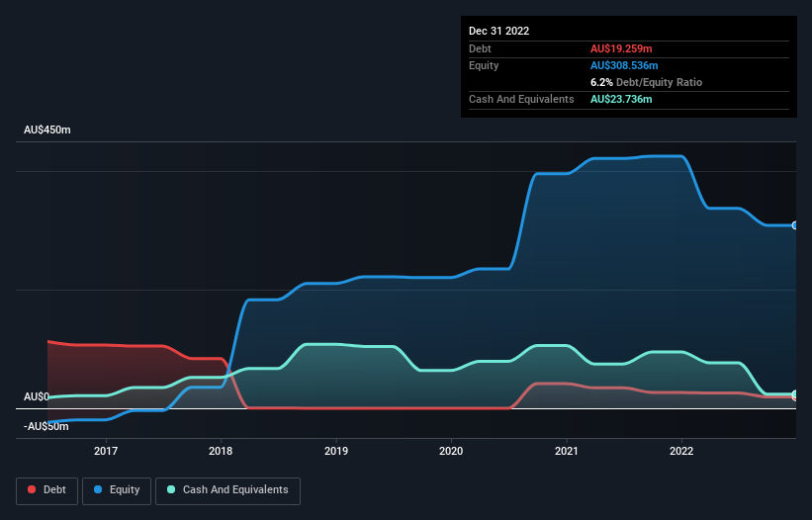Screen dimensions: 812x520
Task: Click the -AU$50m y-axis label
Action: [x=46, y=427]
